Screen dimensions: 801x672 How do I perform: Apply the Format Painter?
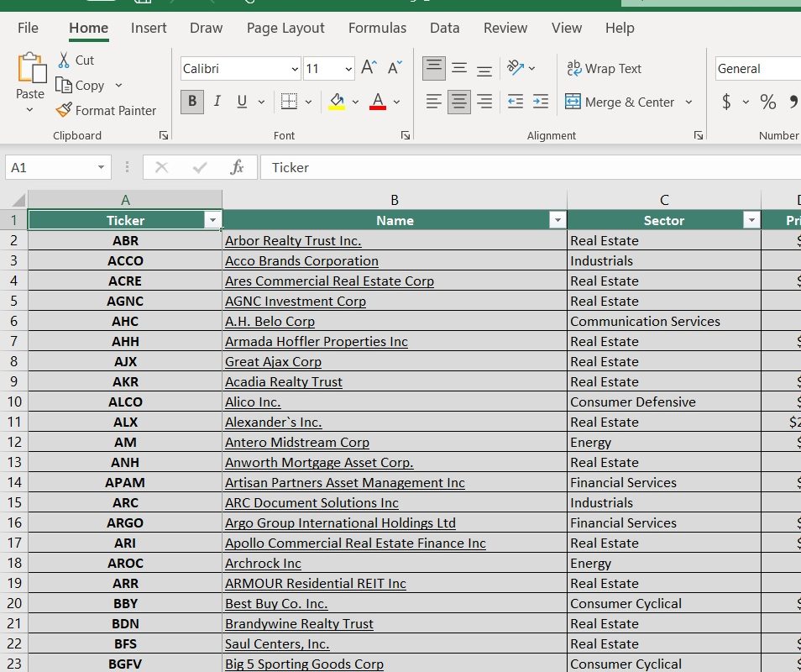click(x=107, y=110)
